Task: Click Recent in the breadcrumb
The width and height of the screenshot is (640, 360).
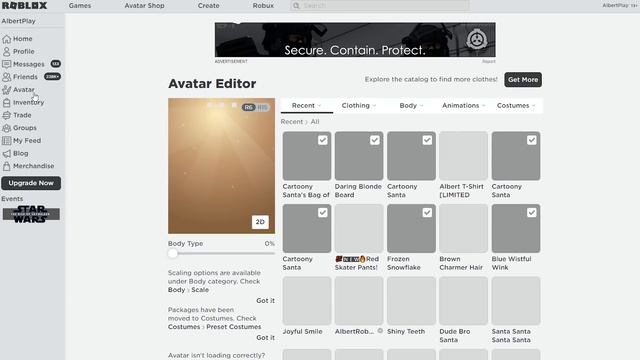Action: point(291,122)
